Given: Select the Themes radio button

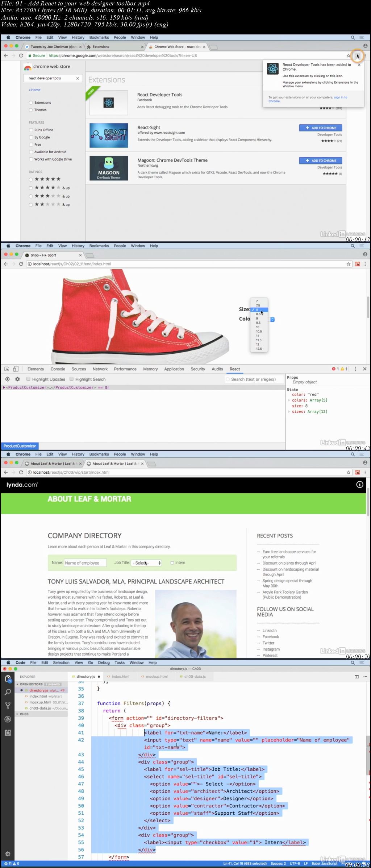Looking at the screenshot, I should click(x=31, y=110).
